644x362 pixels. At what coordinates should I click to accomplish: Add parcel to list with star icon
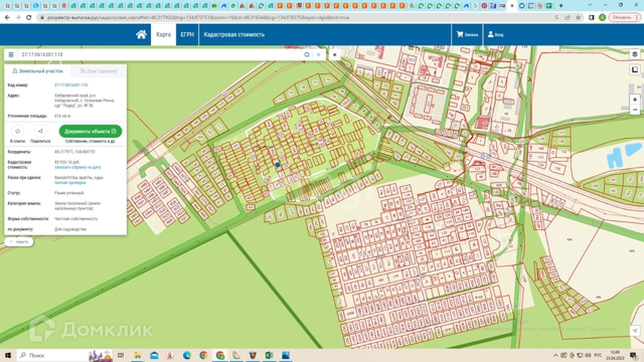[x=17, y=131]
